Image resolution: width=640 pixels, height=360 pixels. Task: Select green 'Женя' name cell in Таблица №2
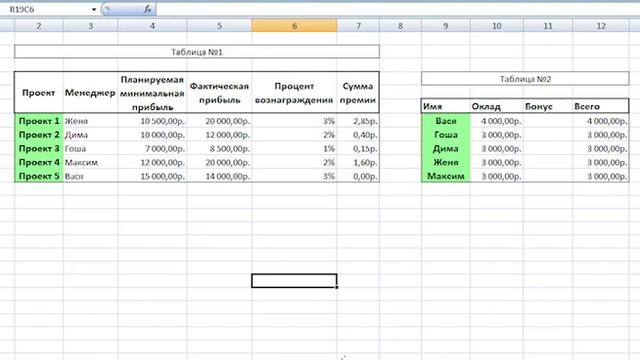click(446, 162)
